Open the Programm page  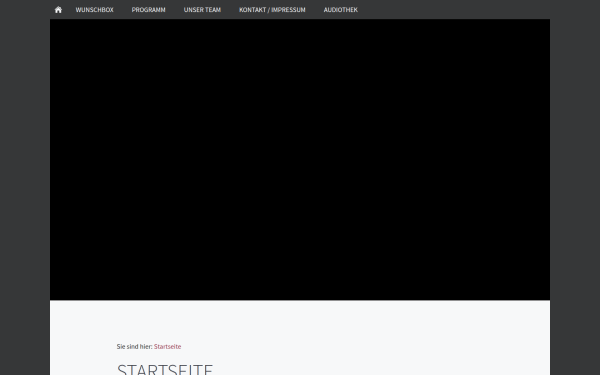(x=148, y=10)
